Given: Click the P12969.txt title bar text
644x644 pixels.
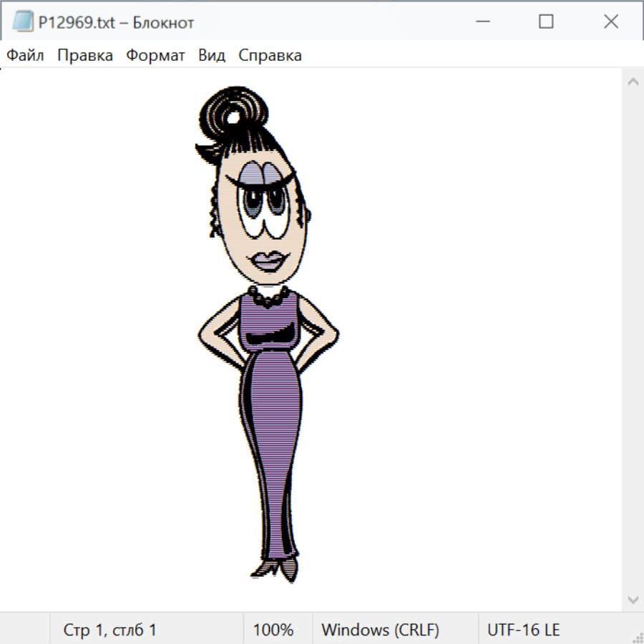Looking at the screenshot, I should [116, 23].
